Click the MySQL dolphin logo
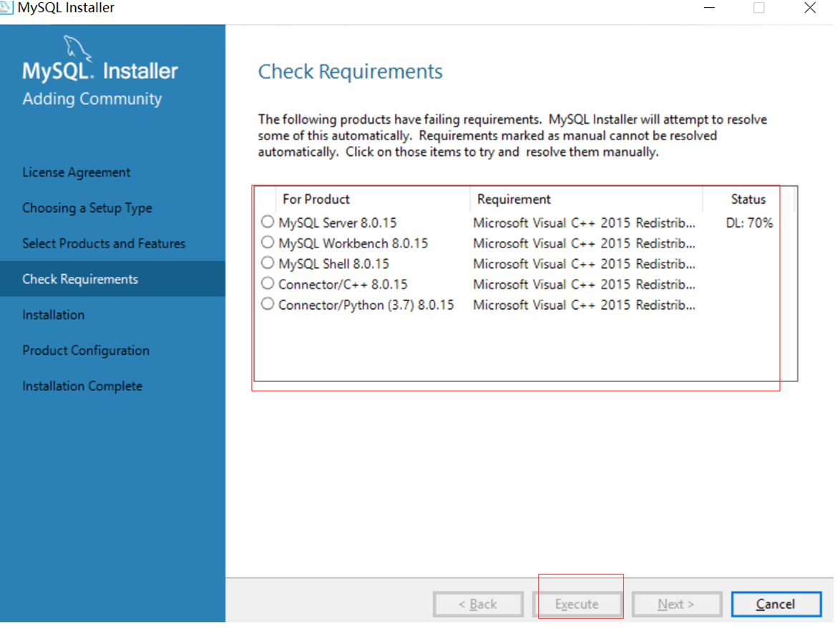 tap(78, 49)
